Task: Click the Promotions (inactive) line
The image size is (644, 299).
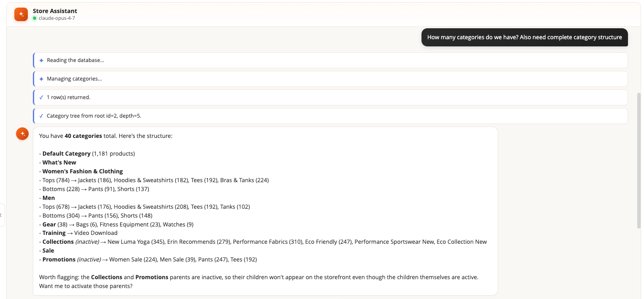Action: [148, 259]
